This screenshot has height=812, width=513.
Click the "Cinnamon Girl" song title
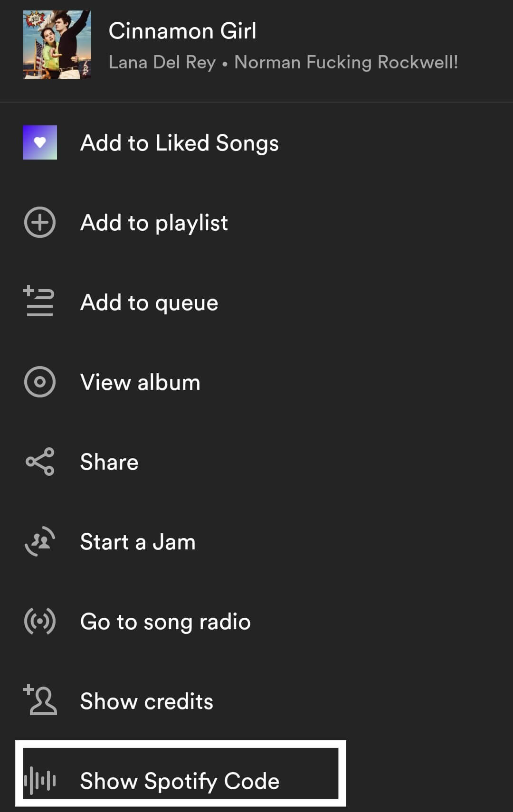[x=182, y=31]
